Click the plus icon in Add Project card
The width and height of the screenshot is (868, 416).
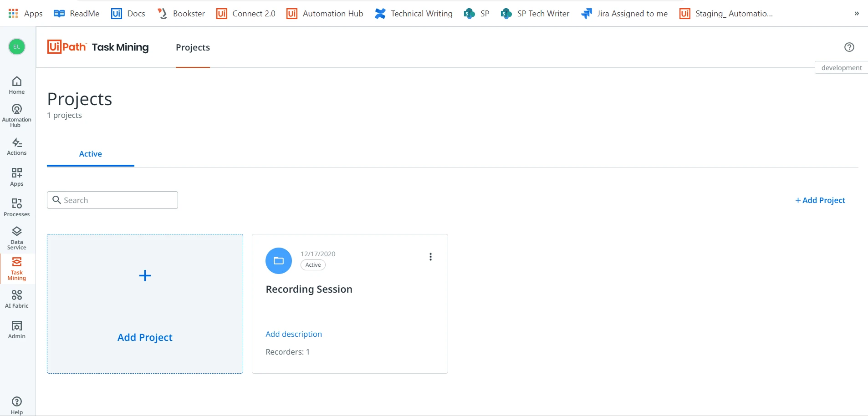[x=145, y=276]
